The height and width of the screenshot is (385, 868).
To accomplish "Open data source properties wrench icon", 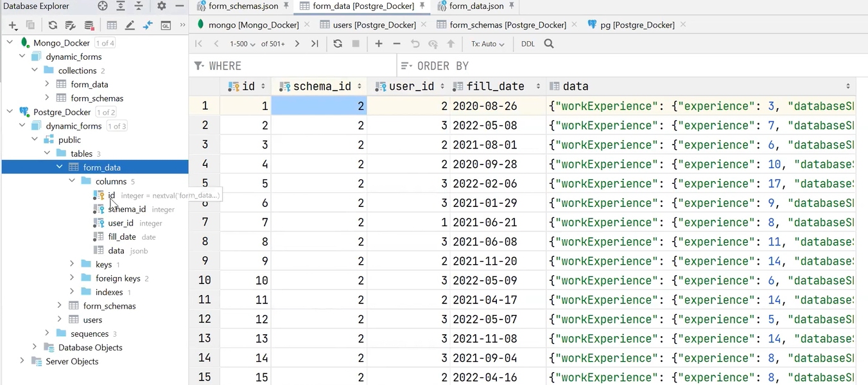I will (x=71, y=24).
